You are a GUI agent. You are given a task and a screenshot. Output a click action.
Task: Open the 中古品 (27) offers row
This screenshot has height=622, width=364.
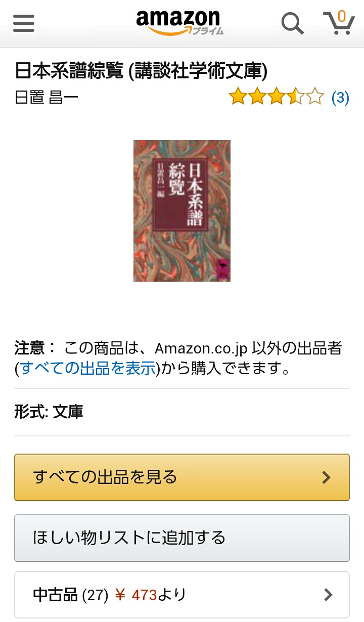tap(182, 595)
